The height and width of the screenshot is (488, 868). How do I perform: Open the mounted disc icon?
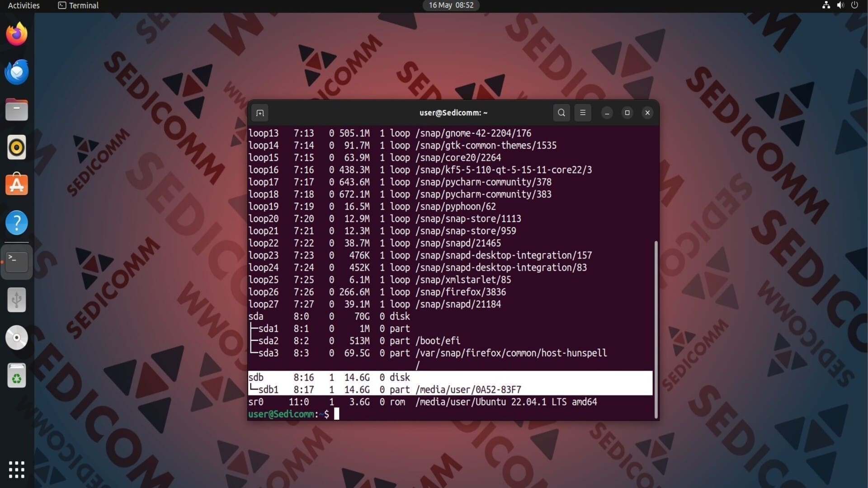coord(17,338)
